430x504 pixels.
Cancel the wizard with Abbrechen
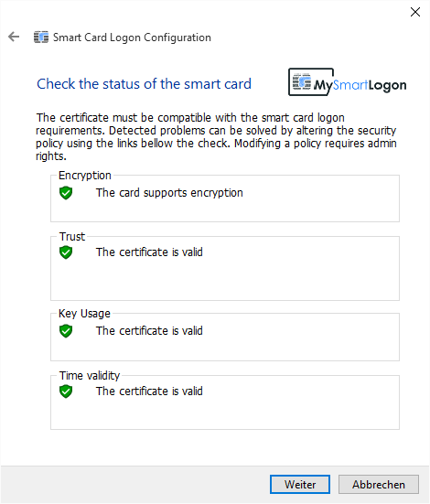click(x=379, y=485)
